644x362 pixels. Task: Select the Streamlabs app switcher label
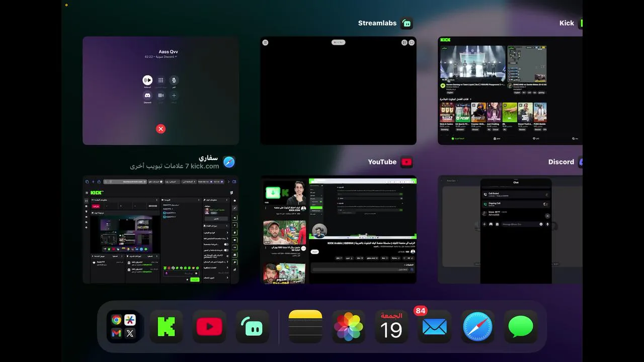point(377,23)
